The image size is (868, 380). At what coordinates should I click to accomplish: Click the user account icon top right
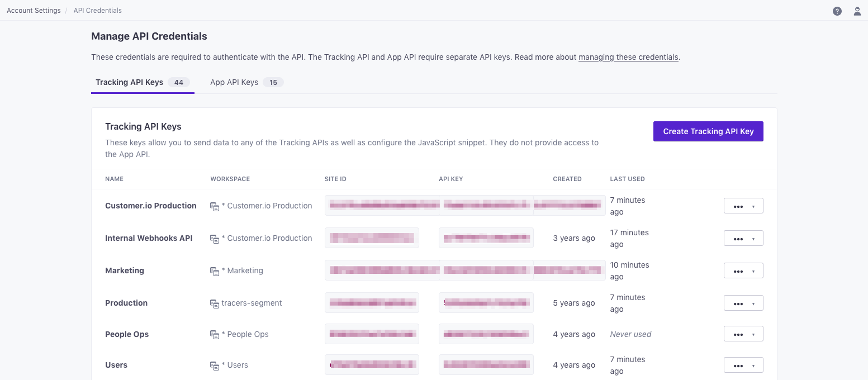857,11
